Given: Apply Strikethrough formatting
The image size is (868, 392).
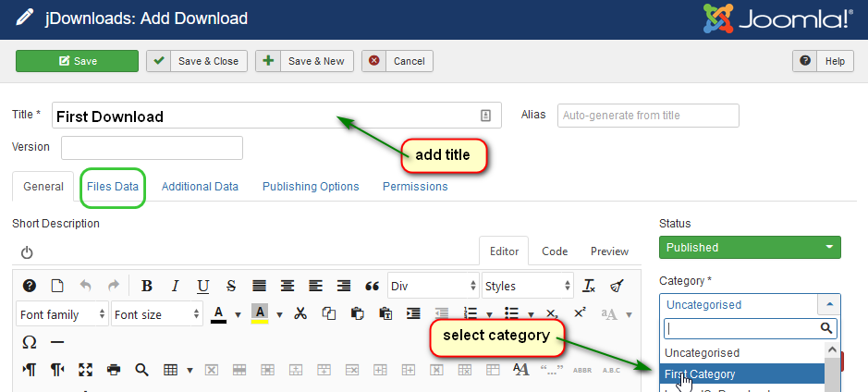Looking at the screenshot, I should coord(231,286).
